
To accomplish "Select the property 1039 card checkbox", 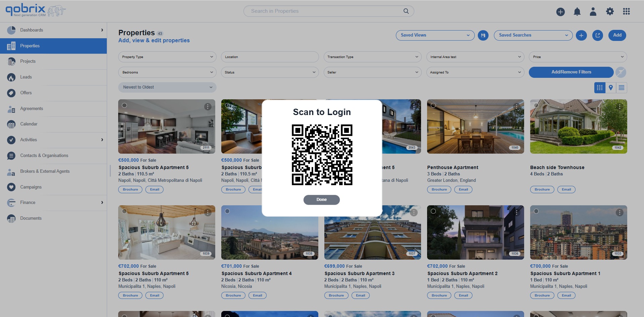I will pyautogui.click(x=124, y=211).
